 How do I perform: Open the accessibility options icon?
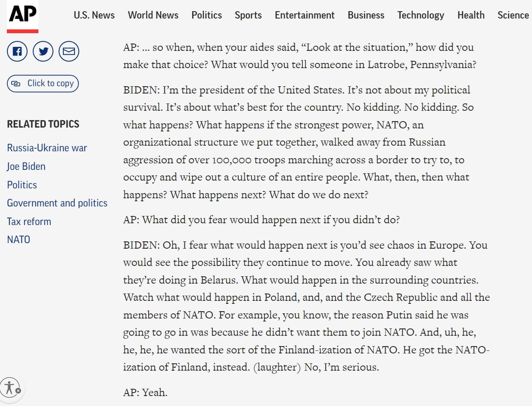[x=10, y=387]
